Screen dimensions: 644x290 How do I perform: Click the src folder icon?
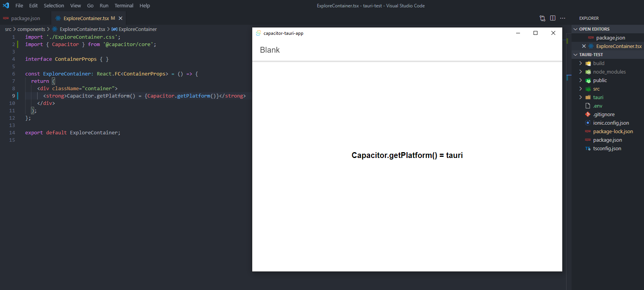pyautogui.click(x=588, y=89)
